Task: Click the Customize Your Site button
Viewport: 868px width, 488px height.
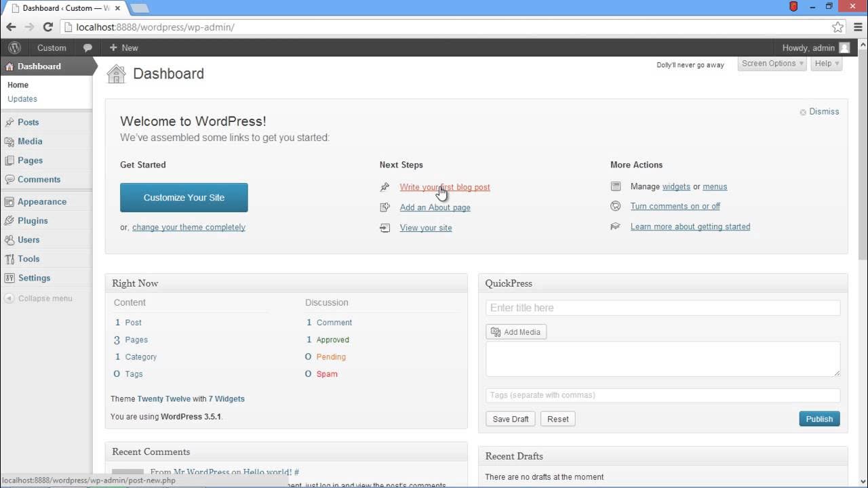Action: (x=184, y=198)
